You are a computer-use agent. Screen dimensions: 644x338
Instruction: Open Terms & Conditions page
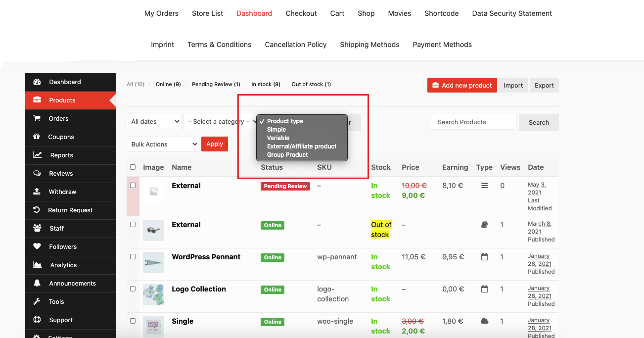(x=219, y=45)
